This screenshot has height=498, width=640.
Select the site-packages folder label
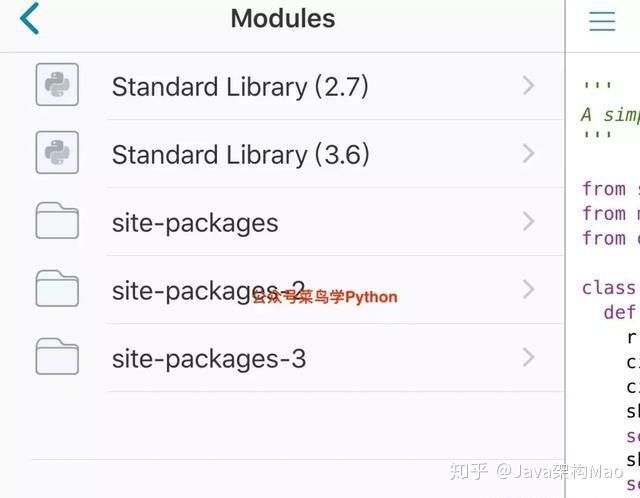pos(195,223)
